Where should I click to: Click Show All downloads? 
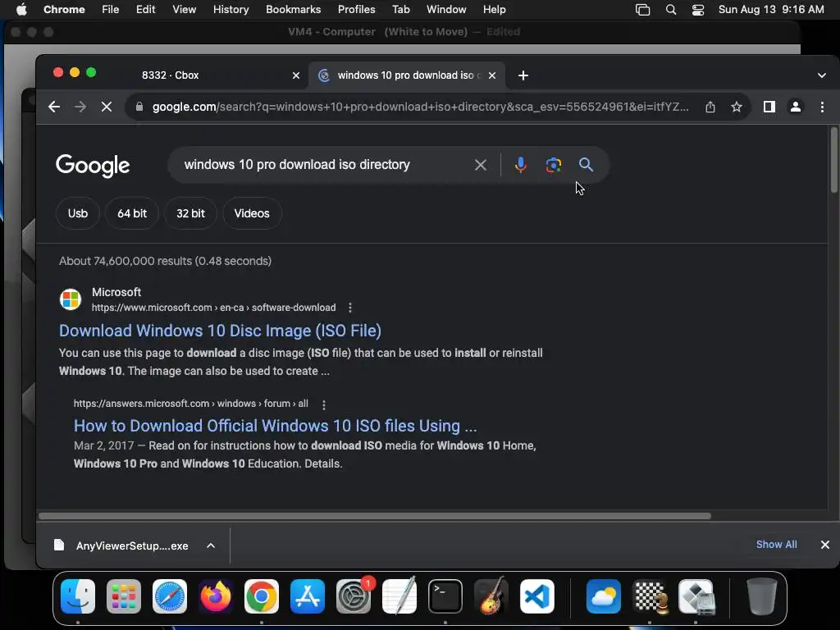(776, 545)
